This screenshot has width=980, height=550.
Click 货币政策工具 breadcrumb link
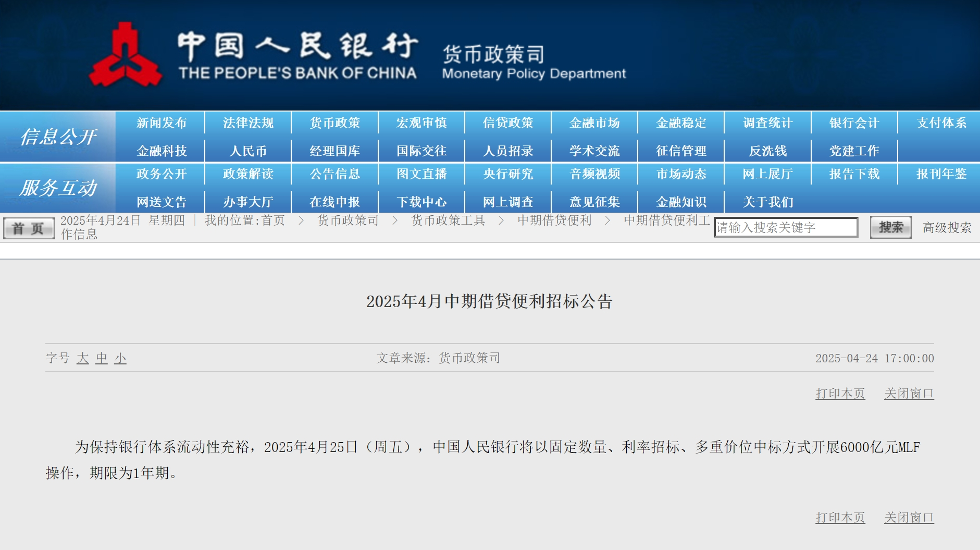(448, 221)
